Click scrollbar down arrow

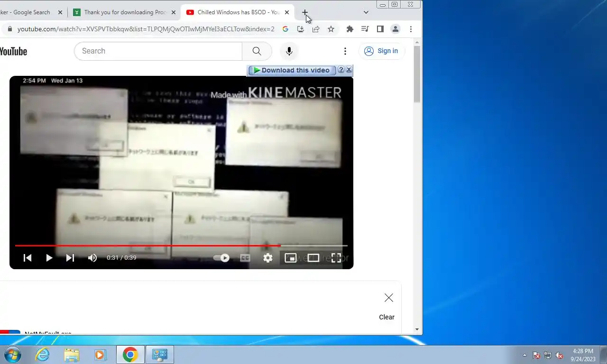[x=417, y=329]
